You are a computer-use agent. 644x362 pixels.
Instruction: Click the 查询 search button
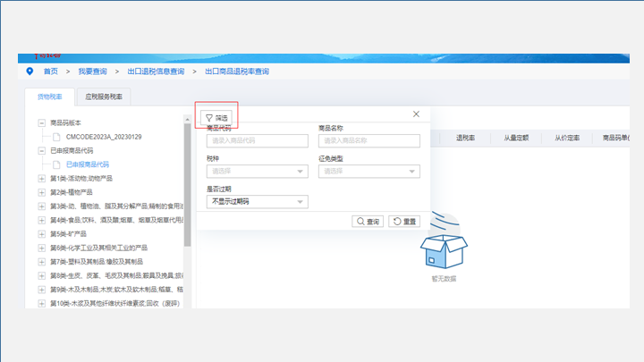click(x=368, y=222)
